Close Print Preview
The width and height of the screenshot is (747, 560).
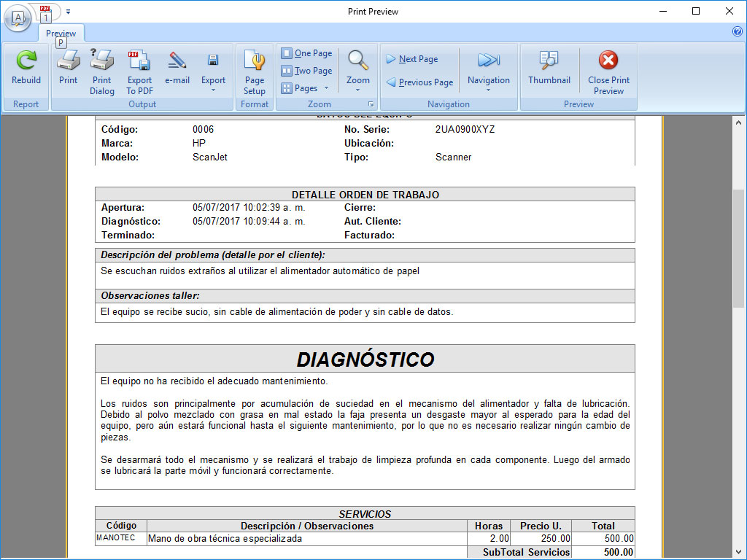(608, 72)
